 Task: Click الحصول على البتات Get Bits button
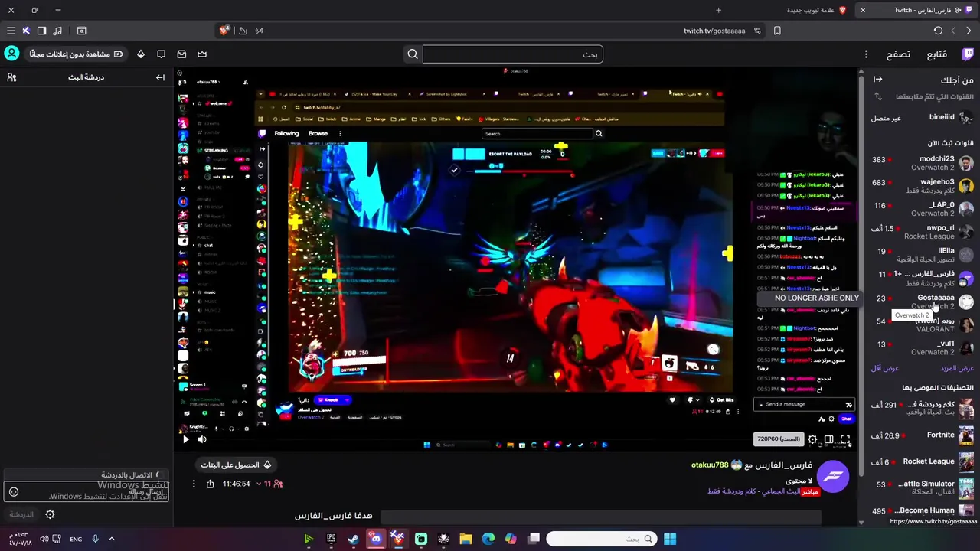pyautogui.click(x=236, y=465)
